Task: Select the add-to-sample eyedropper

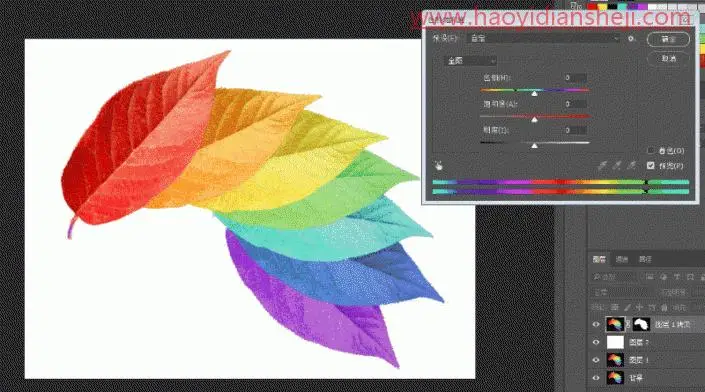Action: pos(617,166)
